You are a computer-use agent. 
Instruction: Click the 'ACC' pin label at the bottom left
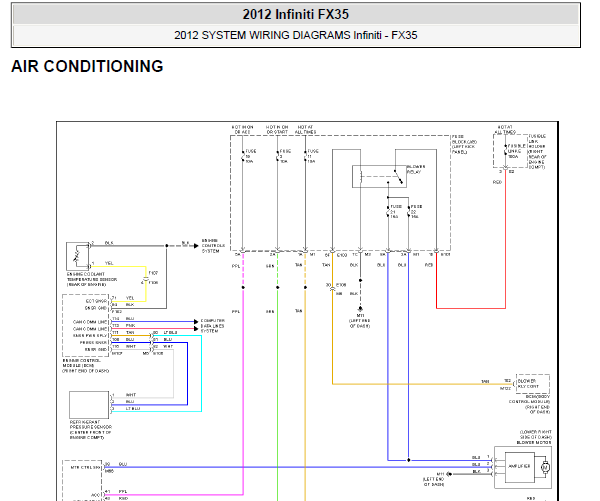(x=96, y=495)
